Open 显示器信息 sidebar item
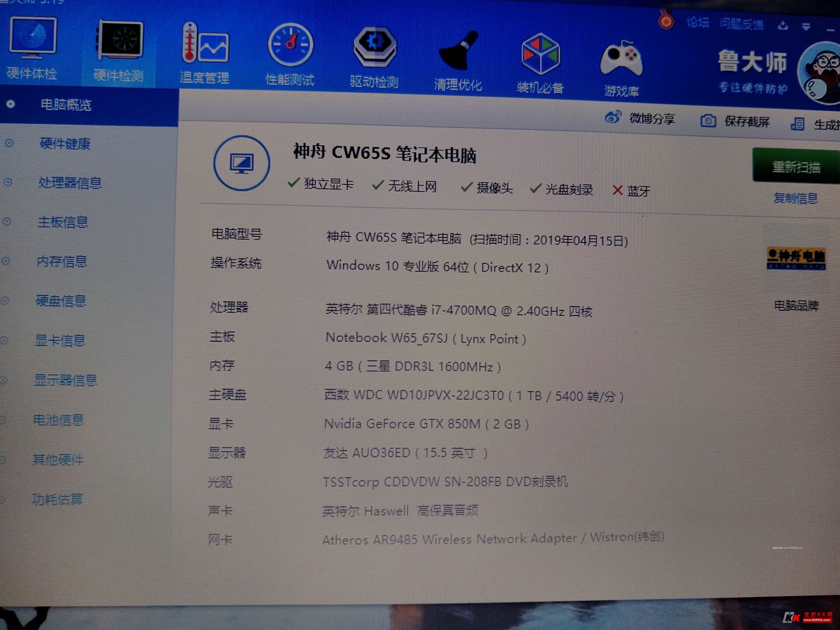This screenshot has width=840, height=630. pyautogui.click(x=66, y=380)
